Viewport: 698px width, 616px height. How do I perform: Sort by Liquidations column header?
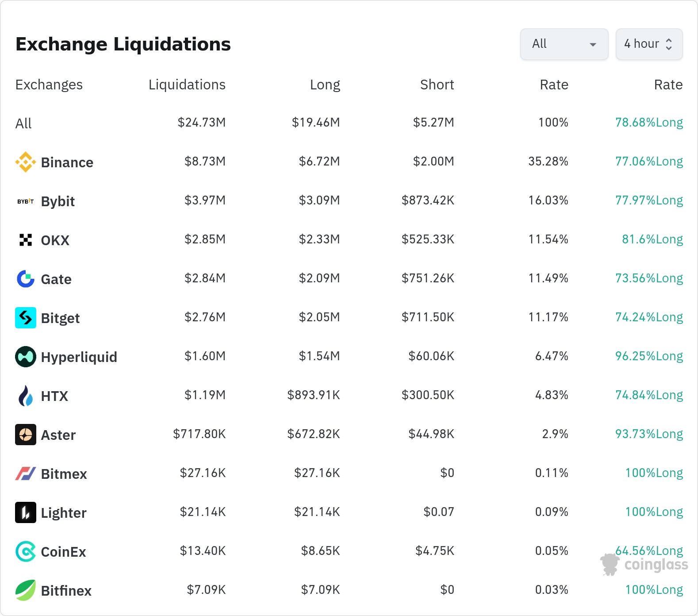coord(187,85)
